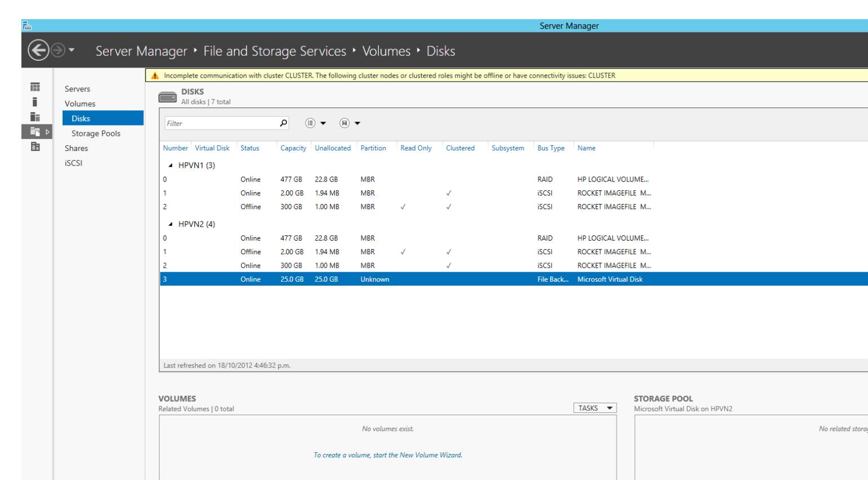Viewport: 868px width, 480px height.
Task: Sort by Partition column header
Action: pos(373,148)
